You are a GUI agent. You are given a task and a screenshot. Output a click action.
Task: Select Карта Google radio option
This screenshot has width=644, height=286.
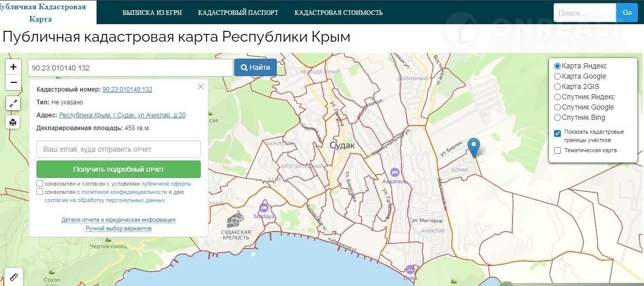click(558, 76)
